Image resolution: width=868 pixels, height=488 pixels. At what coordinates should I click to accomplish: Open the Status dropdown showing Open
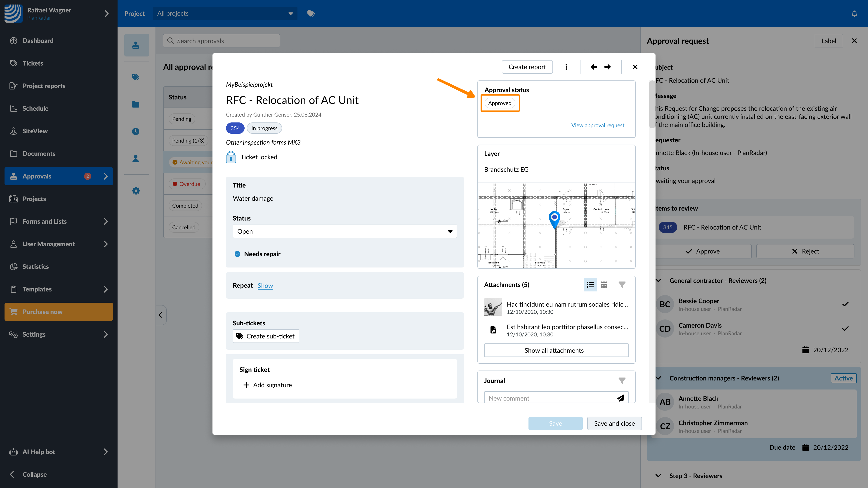pos(344,231)
